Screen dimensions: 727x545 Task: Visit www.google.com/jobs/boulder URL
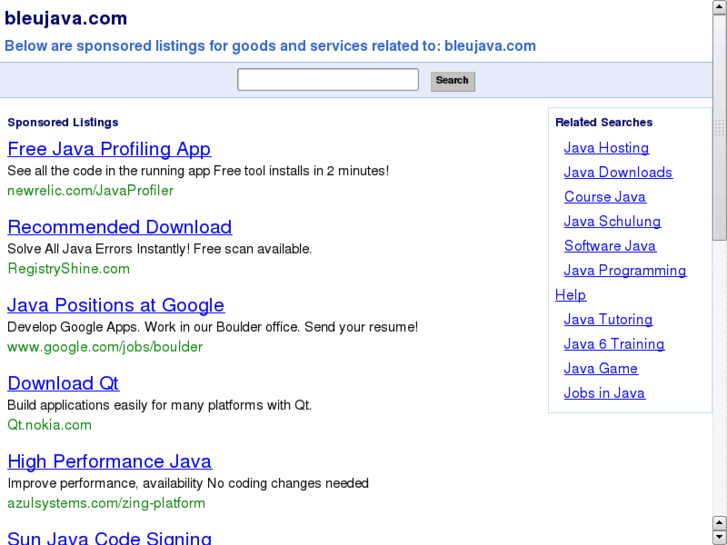coord(105,347)
